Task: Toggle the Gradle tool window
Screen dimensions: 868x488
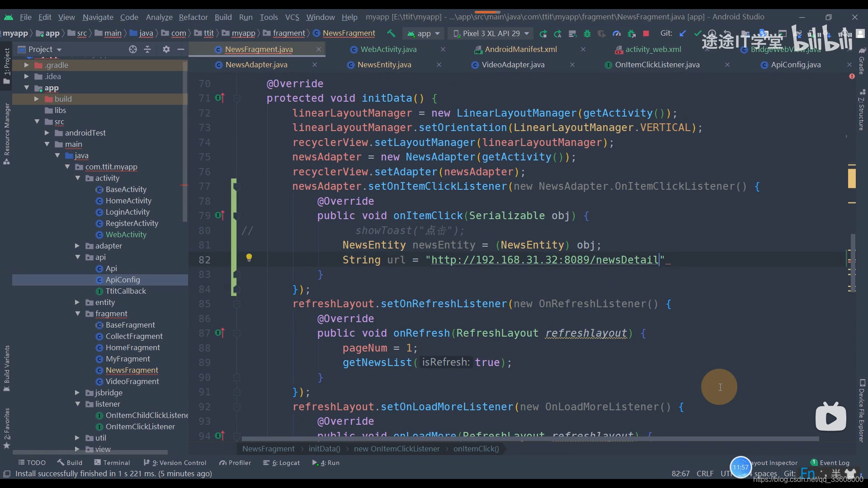Action: click(x=862, y=61)
